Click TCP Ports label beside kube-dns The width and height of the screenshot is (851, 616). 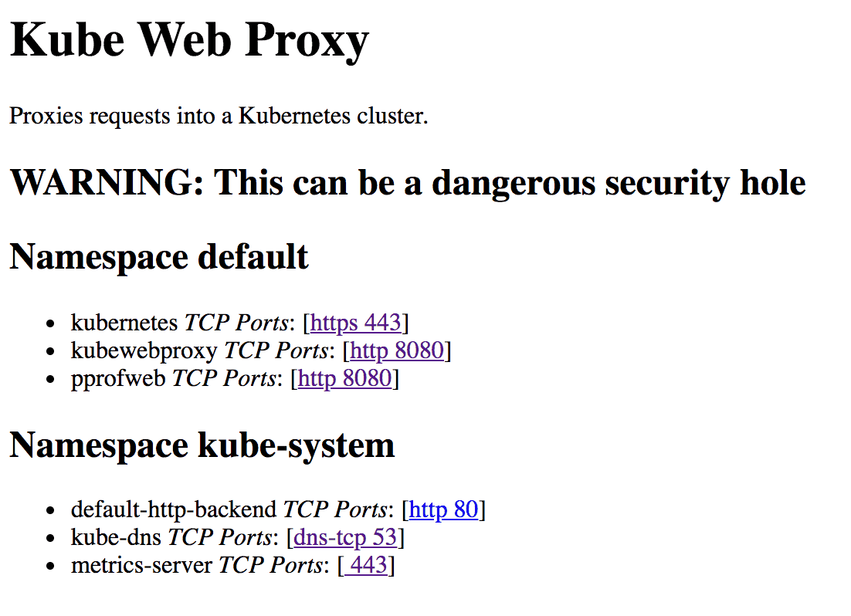tap(219, 538)
